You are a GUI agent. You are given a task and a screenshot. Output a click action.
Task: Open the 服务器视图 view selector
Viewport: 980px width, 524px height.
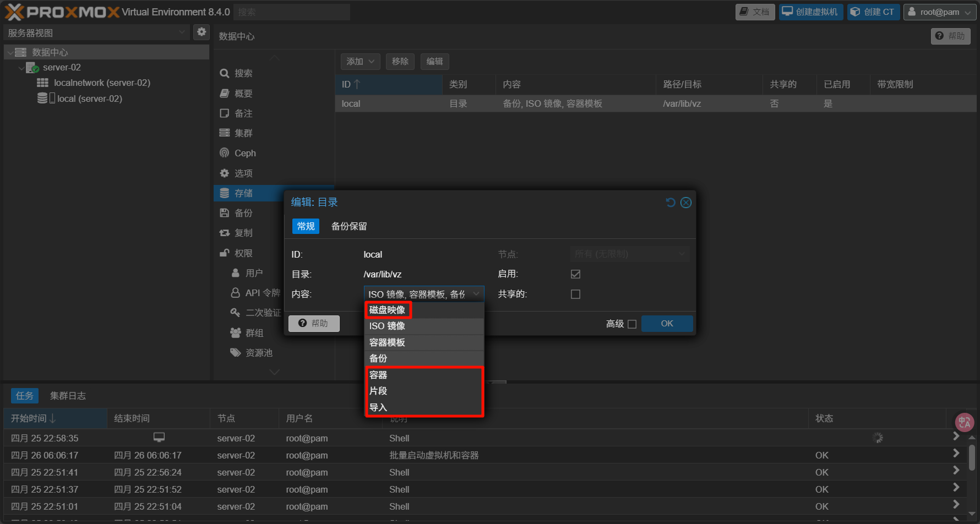pyautogui.click(x=96, y=33)
